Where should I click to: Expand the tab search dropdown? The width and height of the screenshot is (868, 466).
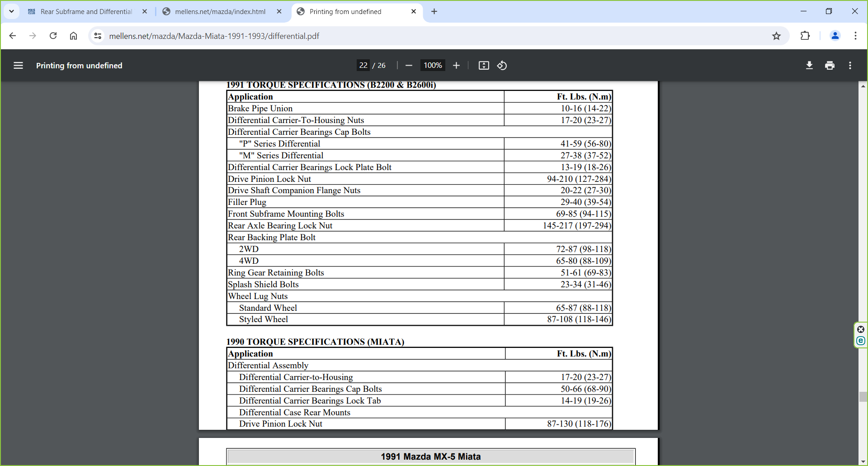[11, 11]
